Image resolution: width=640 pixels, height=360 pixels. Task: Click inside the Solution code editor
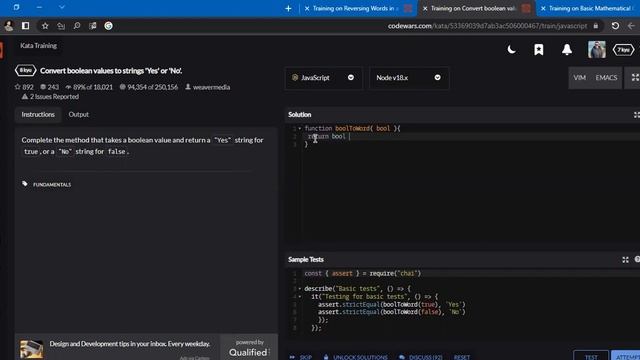pyautogui.click(x=462, y=184)
